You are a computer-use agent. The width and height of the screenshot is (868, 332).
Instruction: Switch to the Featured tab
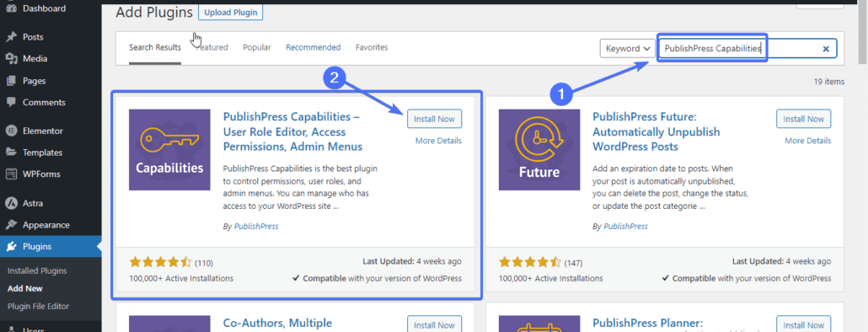click(212, 47)
